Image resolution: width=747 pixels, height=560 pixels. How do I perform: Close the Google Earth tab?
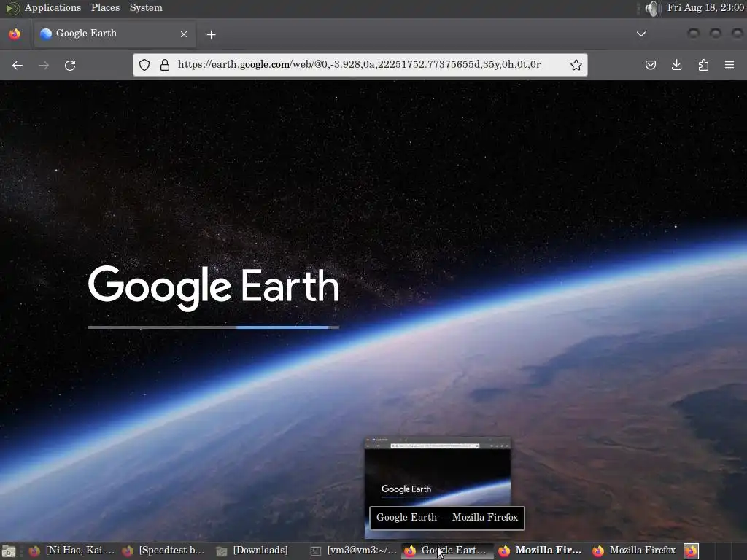(184, 34)
